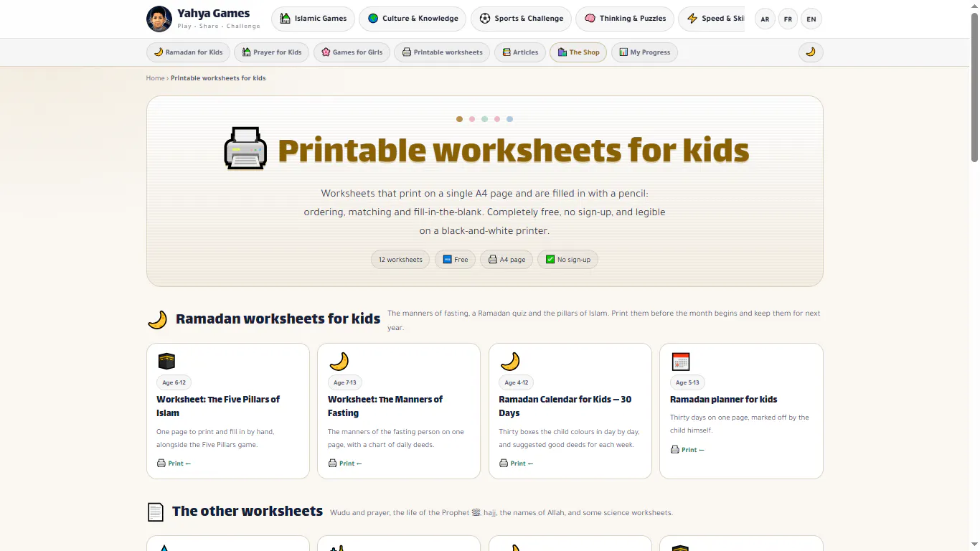The width and height of the screenshot is (980, 551).
Task: Click the "Printable worksheets for kids" breadcrumb text
Action: [218, 78]
